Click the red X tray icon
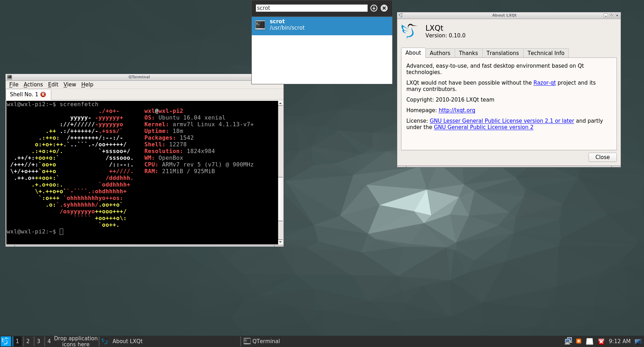The image size is (644, 347). coord(601,341)
